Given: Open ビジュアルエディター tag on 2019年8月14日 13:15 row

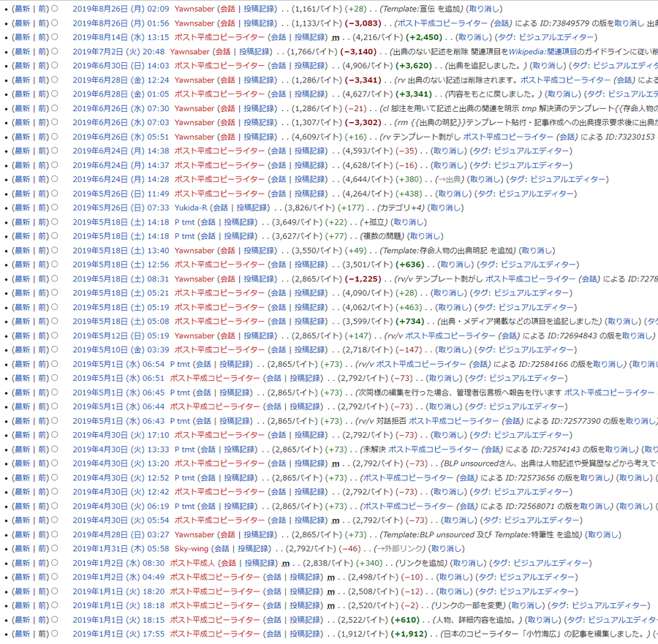Looking at the screenshot, I should pos(556,37).
